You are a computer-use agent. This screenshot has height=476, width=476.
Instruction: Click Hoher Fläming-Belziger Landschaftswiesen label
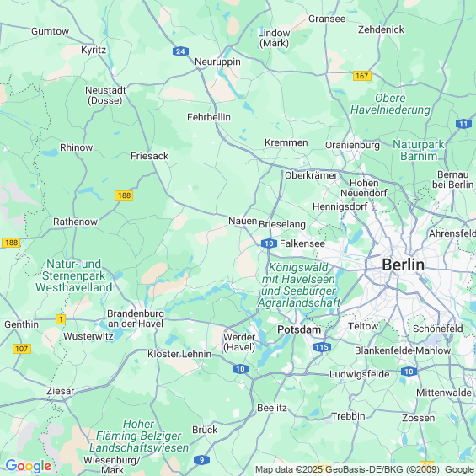coord(139,436)
